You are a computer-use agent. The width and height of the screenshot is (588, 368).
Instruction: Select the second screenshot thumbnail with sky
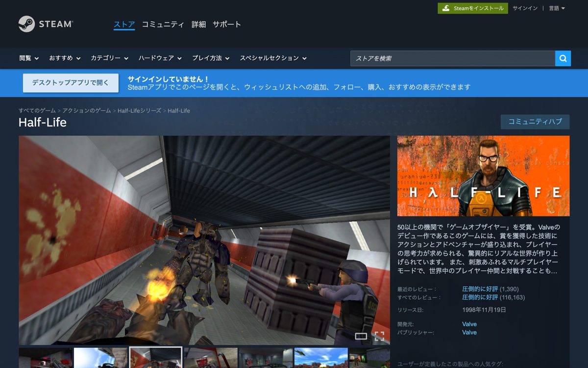tap(100, 358)
